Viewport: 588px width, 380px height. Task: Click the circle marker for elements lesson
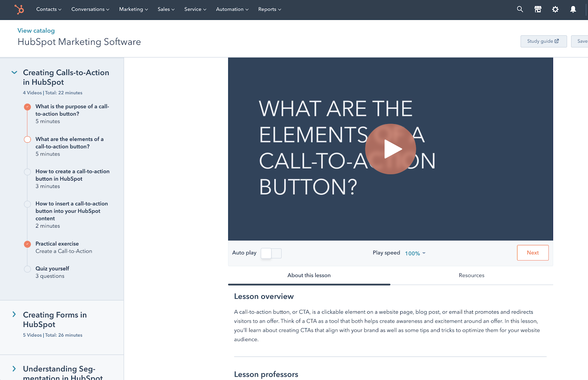click(x=28, y=139)
